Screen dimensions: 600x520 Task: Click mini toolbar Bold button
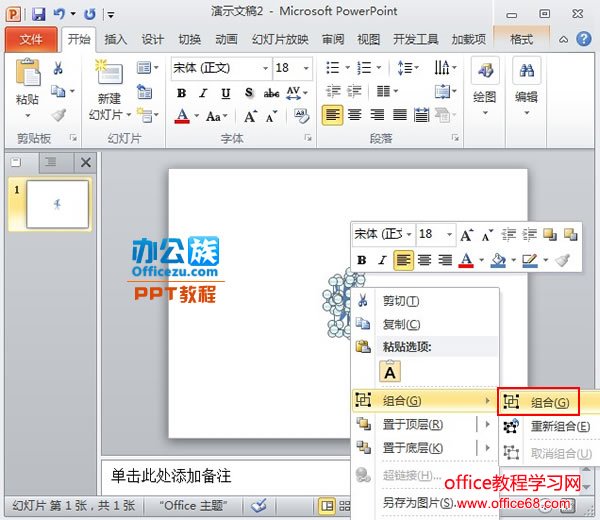[361, 261]
